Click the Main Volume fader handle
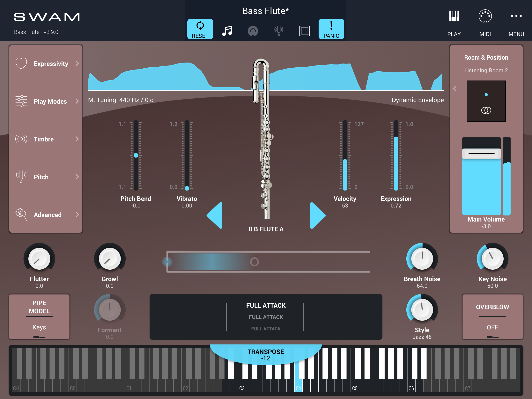This screenshot has width=532, height=399. [482, 154]
